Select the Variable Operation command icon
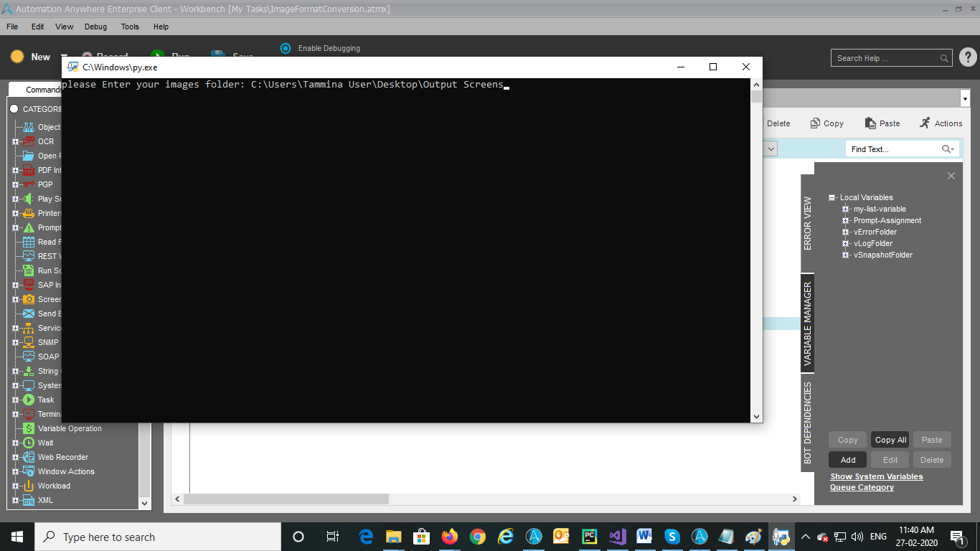 pyautogui.click(x=29, y=428)
